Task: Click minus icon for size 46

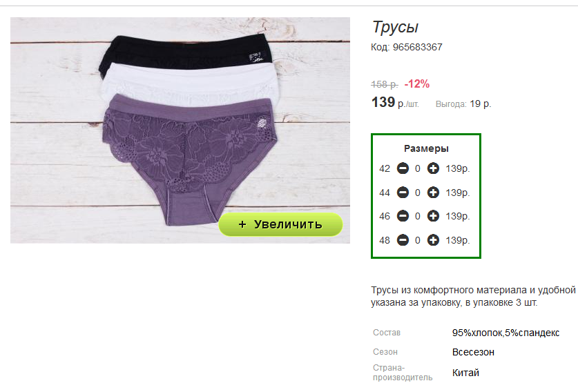Action: (x=403, y=216)
